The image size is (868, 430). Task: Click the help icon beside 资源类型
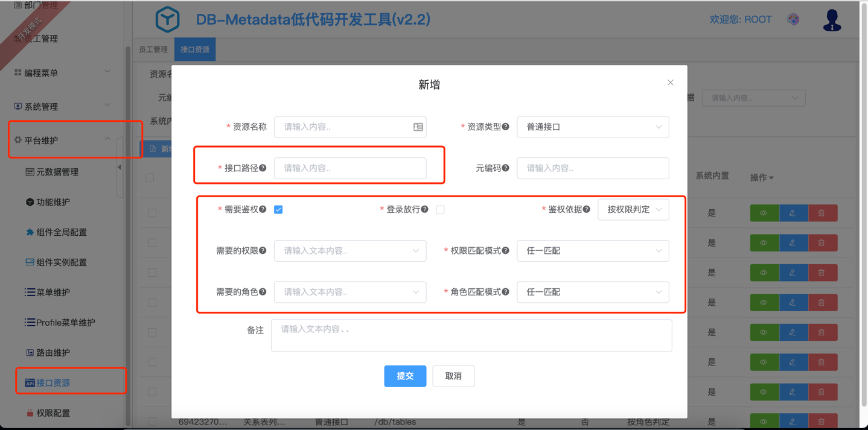pyautogui.click(x=506, y=127)
